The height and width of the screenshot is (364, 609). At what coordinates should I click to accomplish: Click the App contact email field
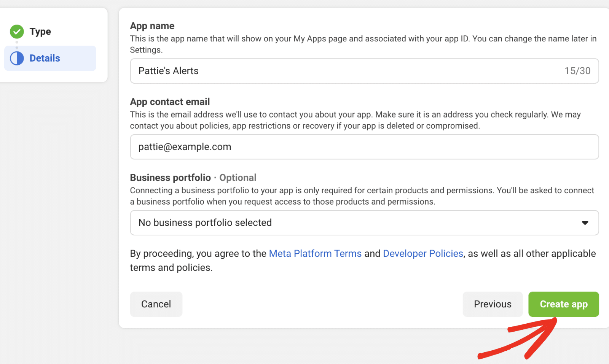click(364, 147)
